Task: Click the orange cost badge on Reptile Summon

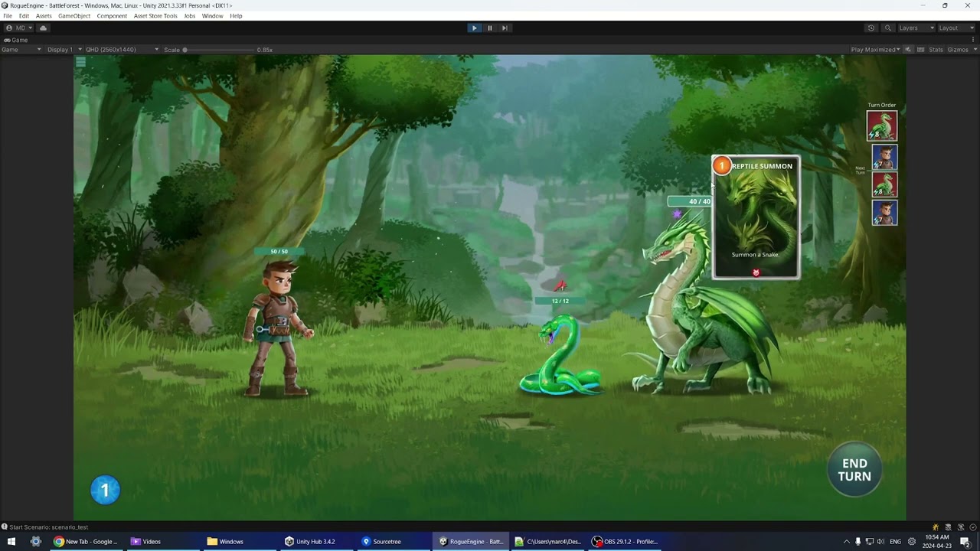Action: (721, 165)
